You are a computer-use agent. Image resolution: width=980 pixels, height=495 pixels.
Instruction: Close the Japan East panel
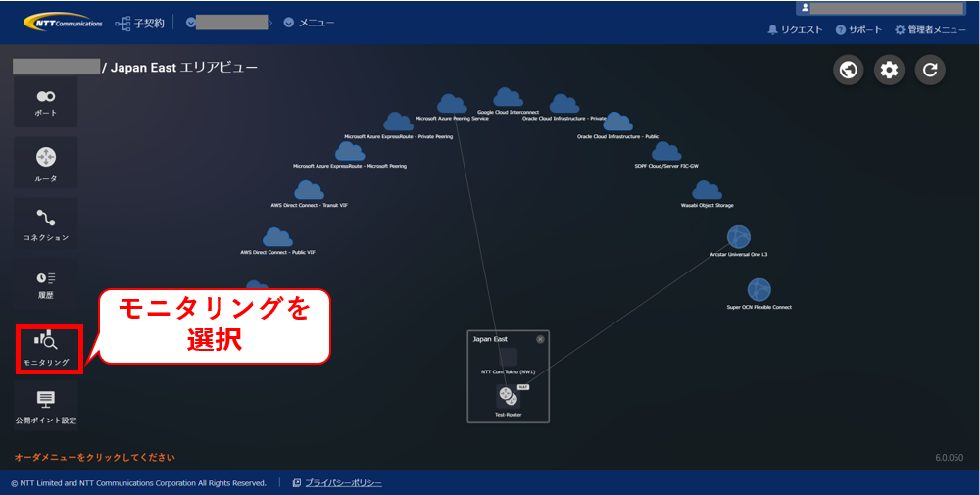(x=540, y=339)
